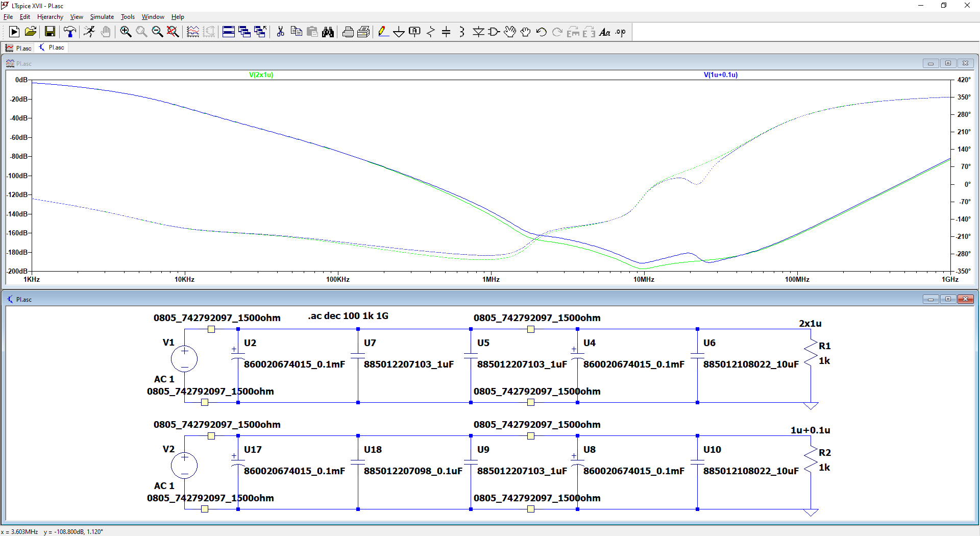Click the Find binoculars icon
Viewport: 980px width, 536px height.
[x=328, y=32]
